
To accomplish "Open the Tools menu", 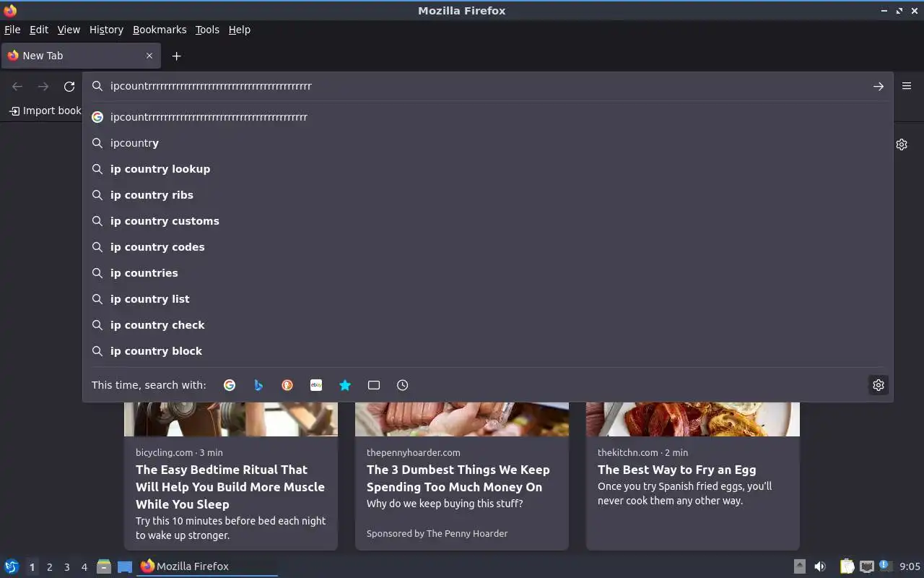I will click(x=207, y=30).
